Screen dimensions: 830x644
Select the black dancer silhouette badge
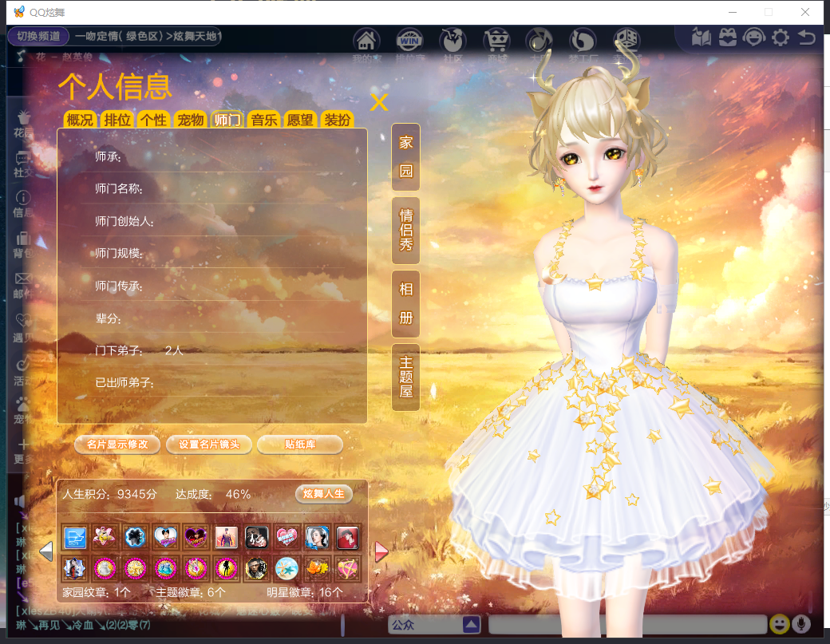(226, 569)
